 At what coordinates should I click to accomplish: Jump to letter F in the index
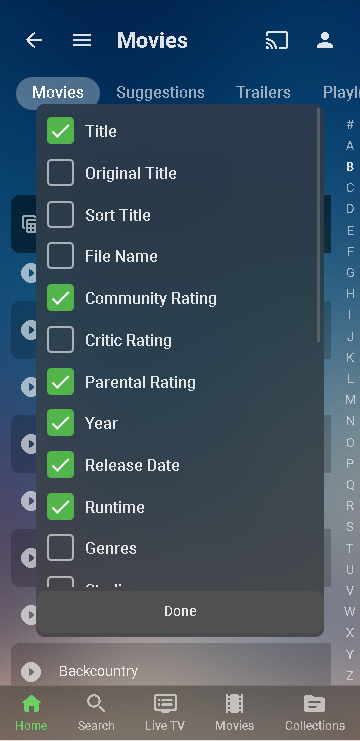click(350, 251)
